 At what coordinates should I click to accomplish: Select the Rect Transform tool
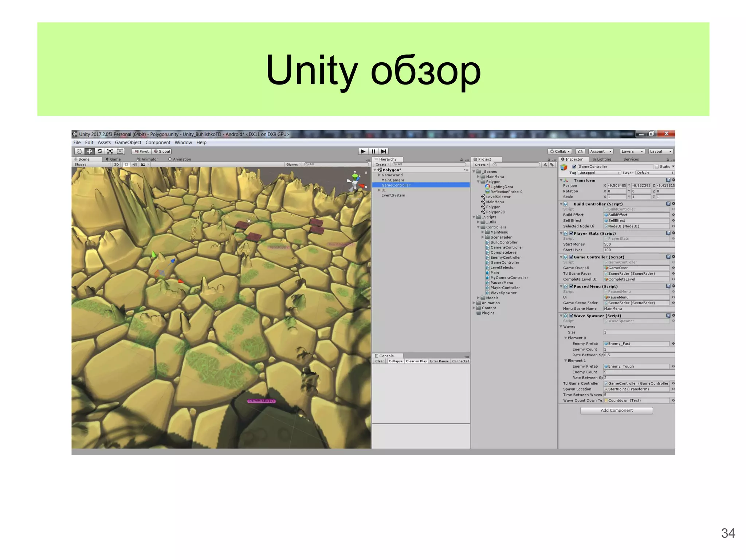pyautogui.click(x=120, y=151)
